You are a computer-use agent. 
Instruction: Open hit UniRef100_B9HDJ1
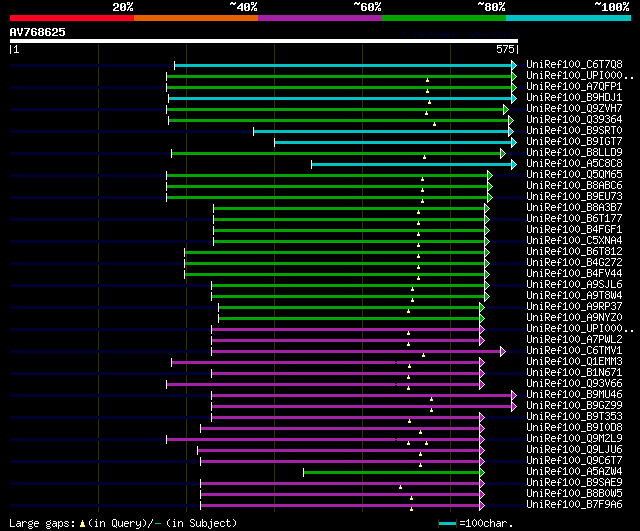pos(574,98)
